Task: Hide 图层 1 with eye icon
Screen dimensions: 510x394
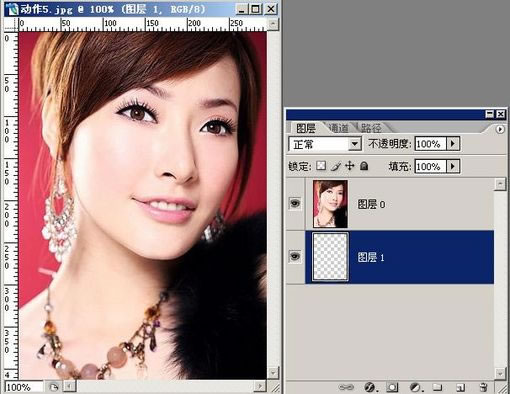Action: click(295, 256)
